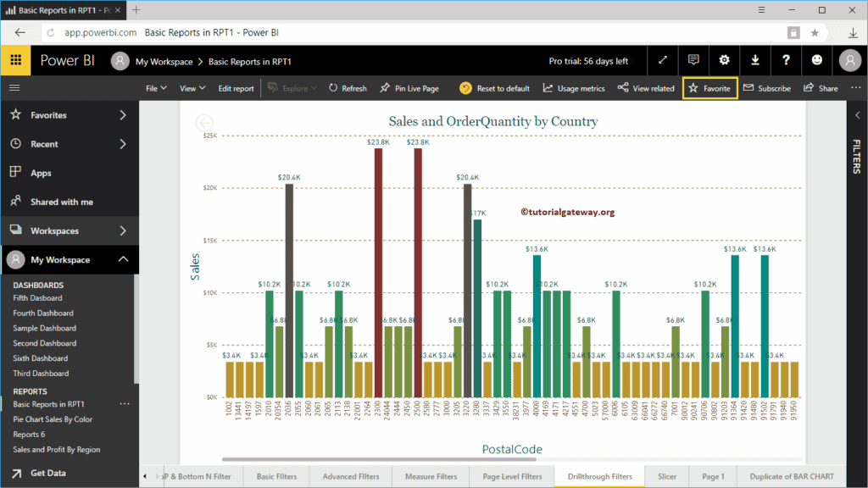Collapse the navigation pane with the hamburger
The width and height of the screenshot is (868, 488).
pyautogui.click(x=14, y=87)
